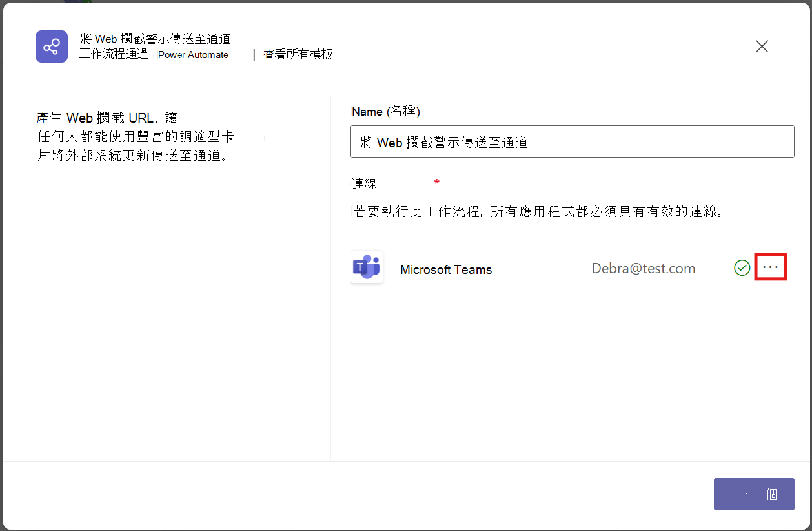Open the Microsoft Teams connection options menu

pos(771,267)
